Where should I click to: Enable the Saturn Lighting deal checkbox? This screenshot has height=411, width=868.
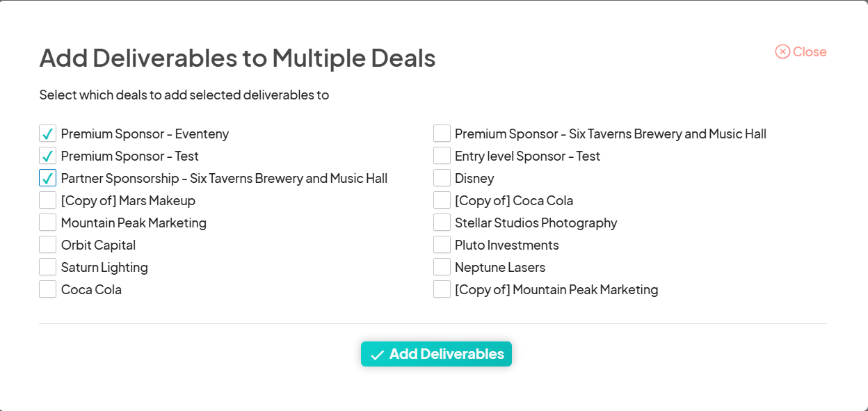[x=48, y=267]
